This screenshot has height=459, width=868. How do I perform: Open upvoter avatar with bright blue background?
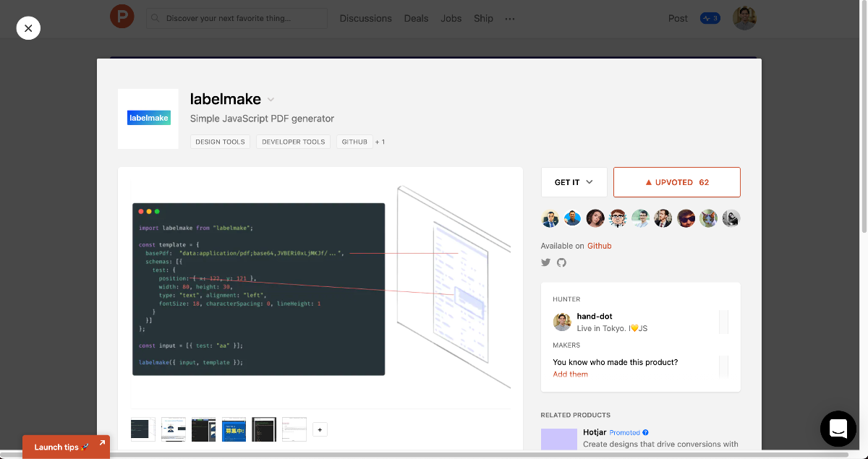572,218
